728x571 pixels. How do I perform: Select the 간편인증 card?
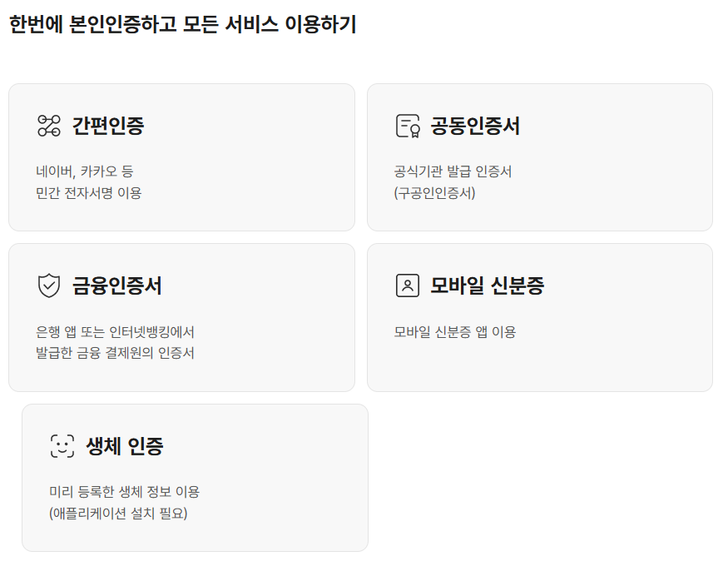(181, 156)
